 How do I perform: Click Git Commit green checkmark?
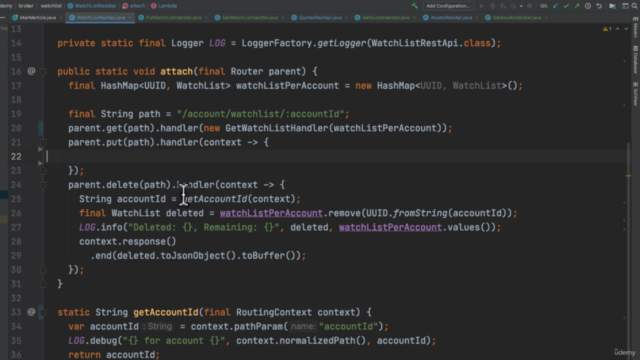pyautogui.click(x=566, y=6)
